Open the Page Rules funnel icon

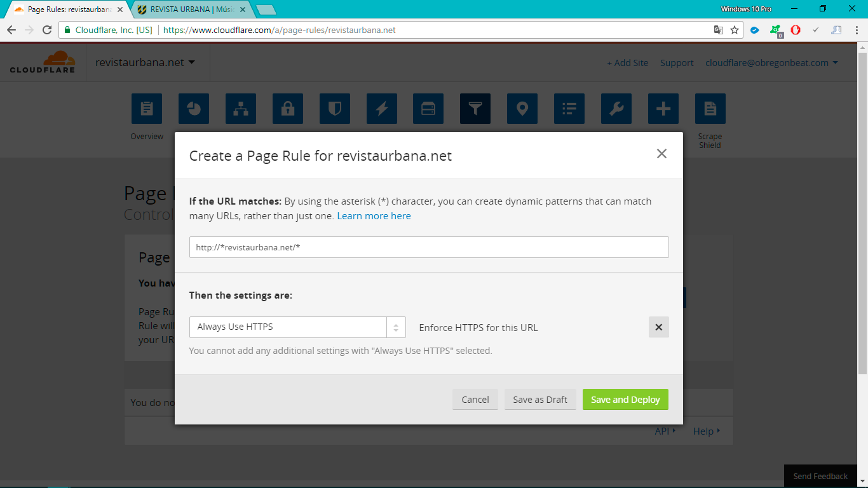[x=475, y=109]
